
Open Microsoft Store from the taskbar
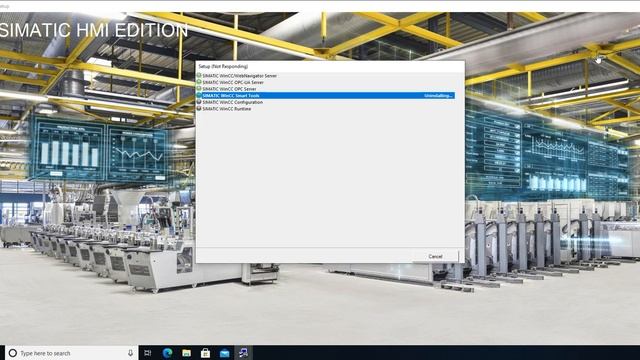(x=205, y=353)
